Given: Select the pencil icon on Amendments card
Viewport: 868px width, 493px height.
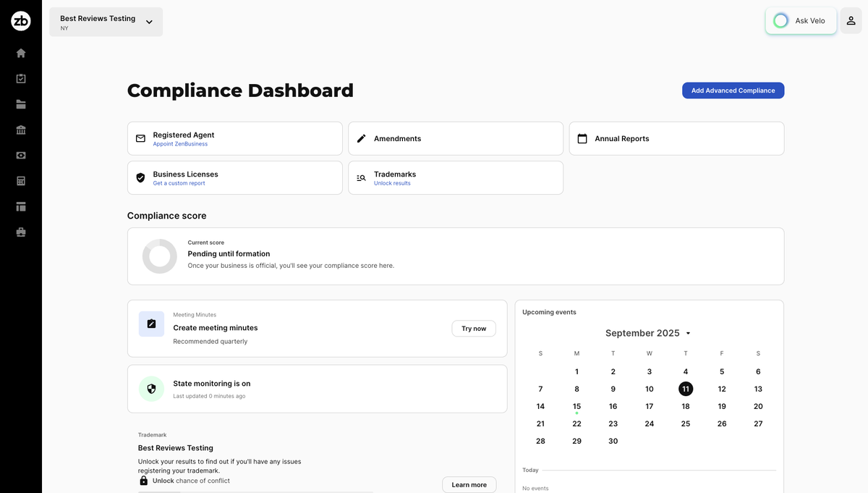Looking at the screenshot, I should pyautogui.click(x=361, y=138).
